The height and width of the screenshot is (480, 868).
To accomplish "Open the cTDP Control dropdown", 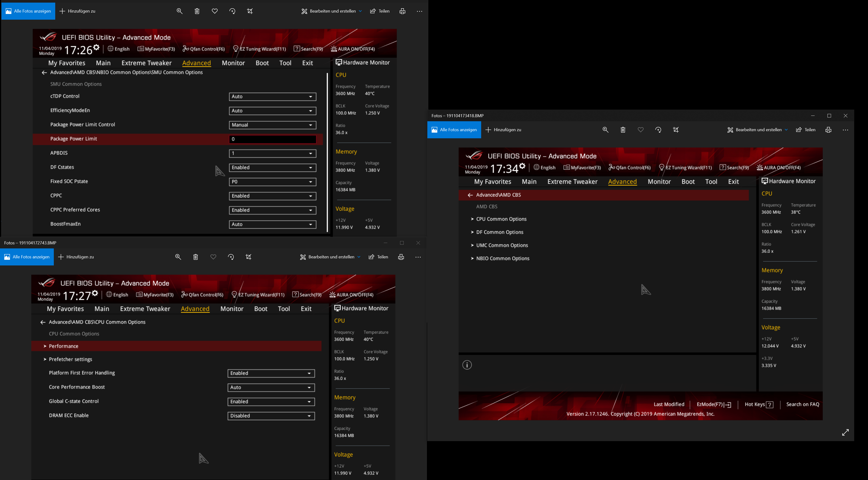I will pos(273,97).
